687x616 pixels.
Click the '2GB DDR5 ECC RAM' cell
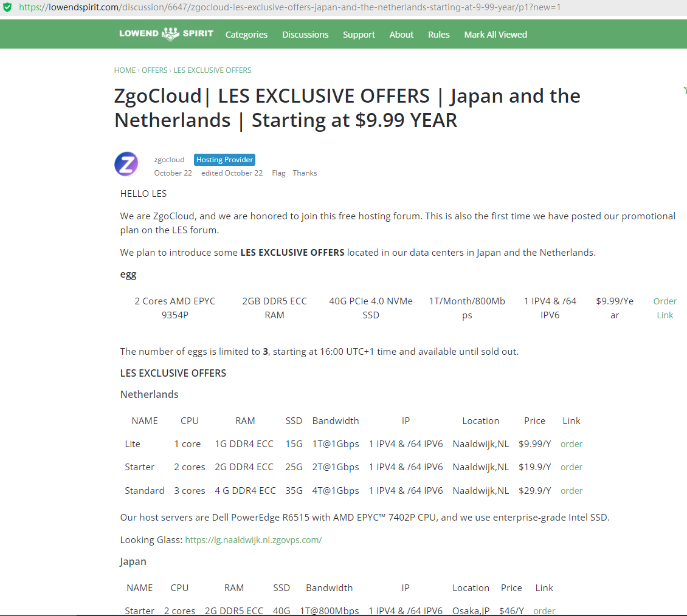[274, 308]
